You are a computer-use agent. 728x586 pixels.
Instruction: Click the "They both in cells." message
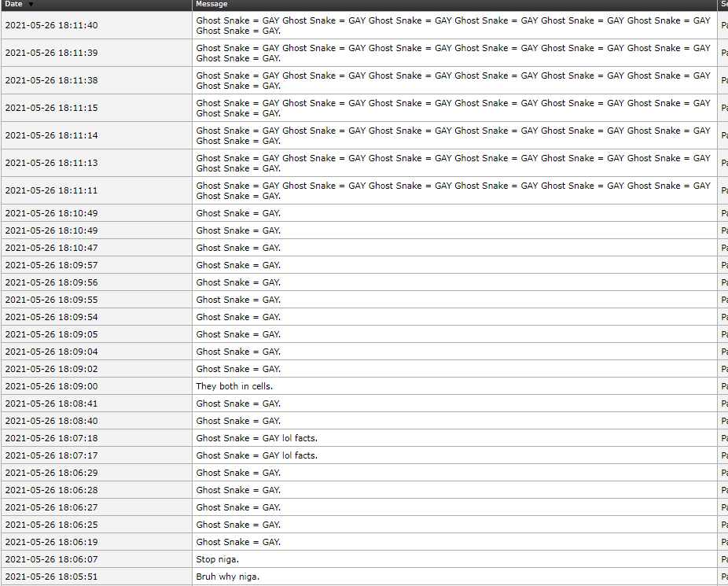[x=234, y=386]
